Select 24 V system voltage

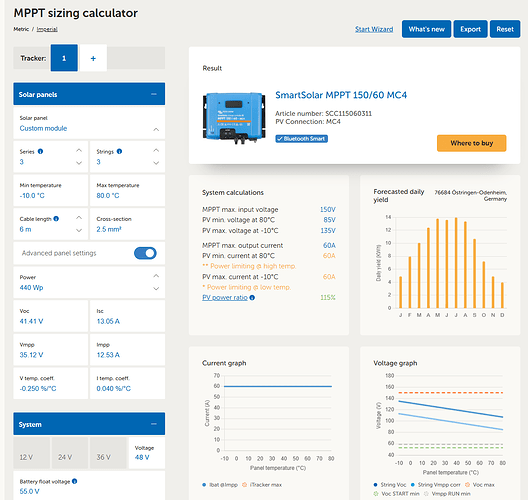pos(70,453)
